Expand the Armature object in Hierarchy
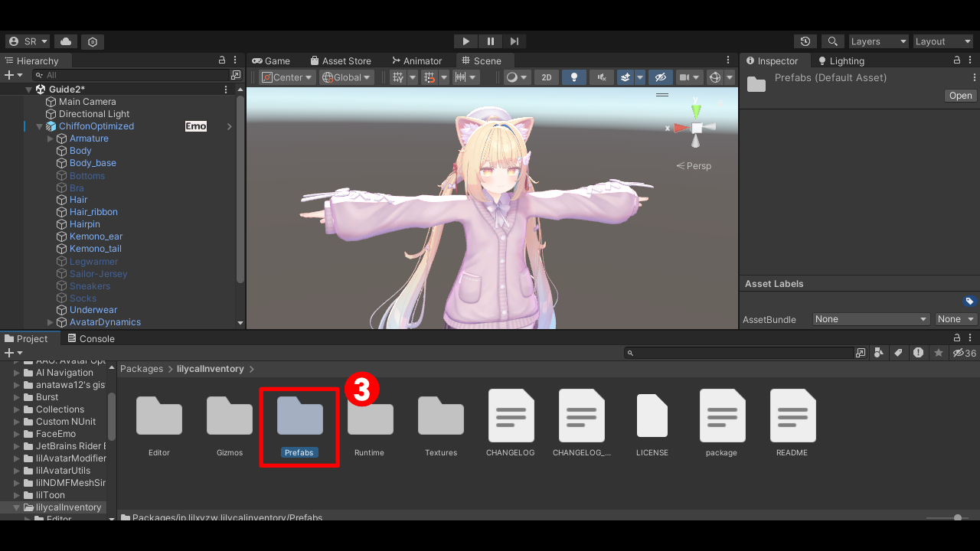 51,139
